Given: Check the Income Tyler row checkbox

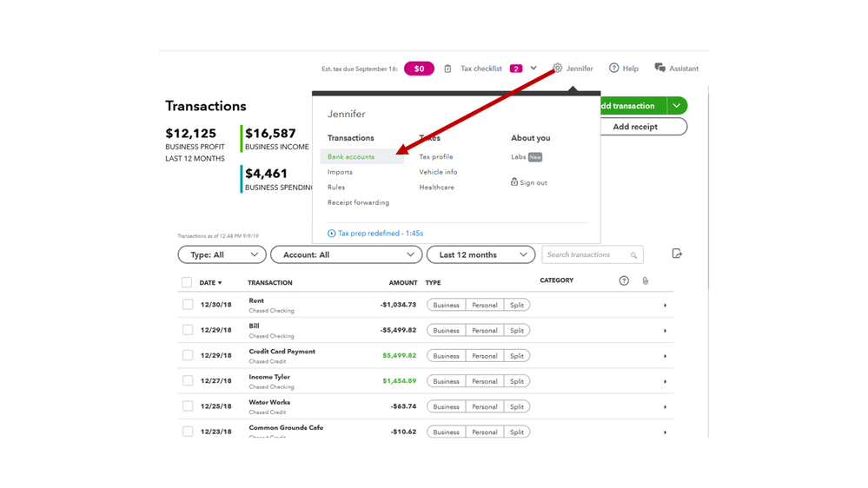Looking at the screenshot, I should point(188,381).
